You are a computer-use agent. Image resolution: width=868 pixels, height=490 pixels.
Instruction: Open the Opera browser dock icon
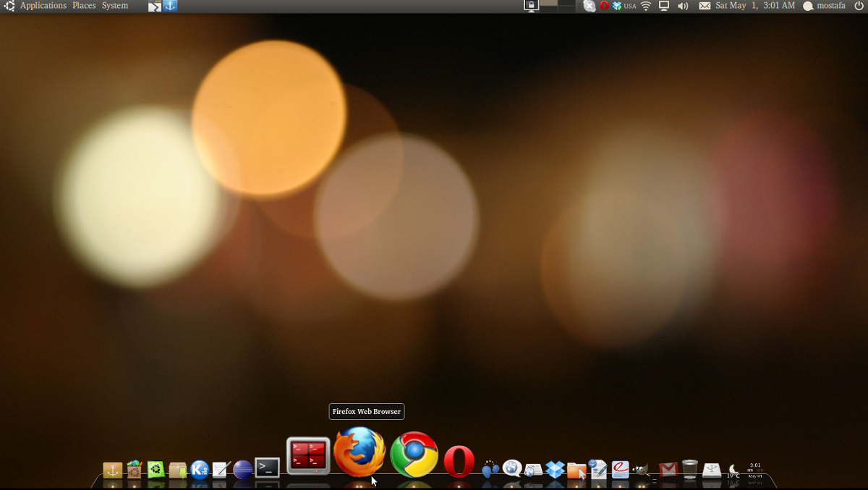459,462
